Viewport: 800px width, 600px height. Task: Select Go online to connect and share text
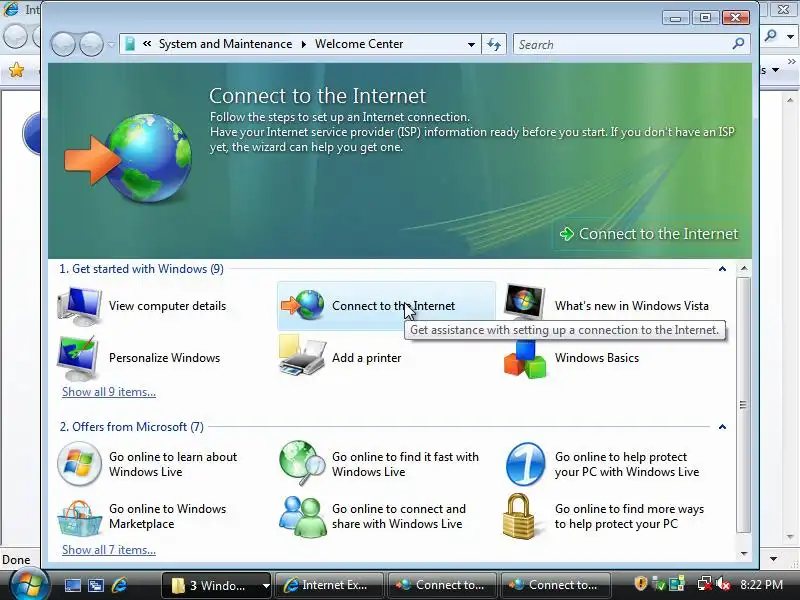pyautogui.click(x=398, y=516)
